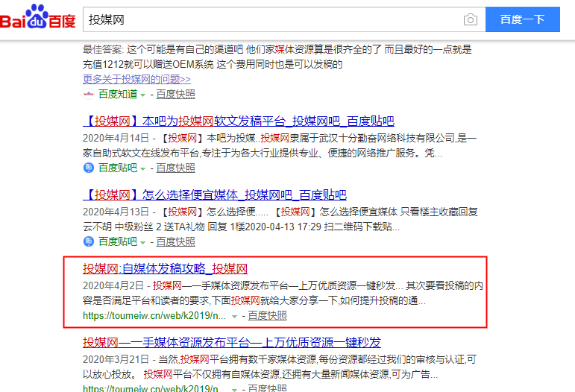Open 百度快照 under 自媒体发稿攻略 result
This screenshot has height=392, width=575.
tap(267, 315)
